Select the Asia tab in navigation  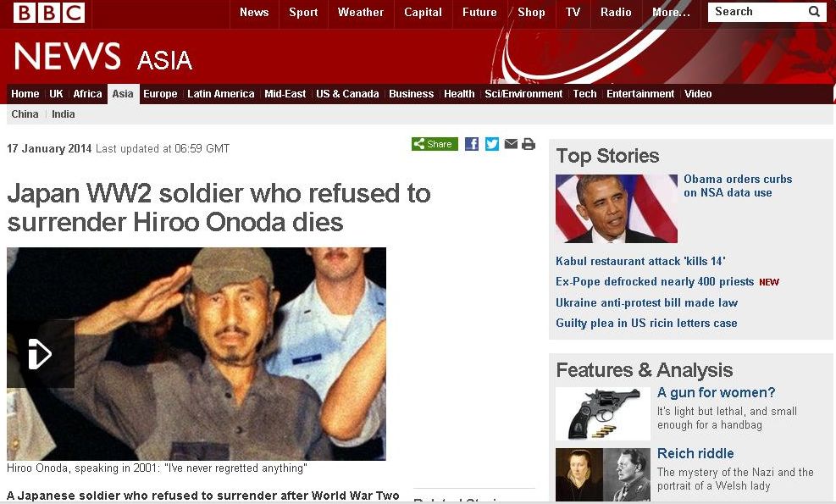(x=123, y=94)
